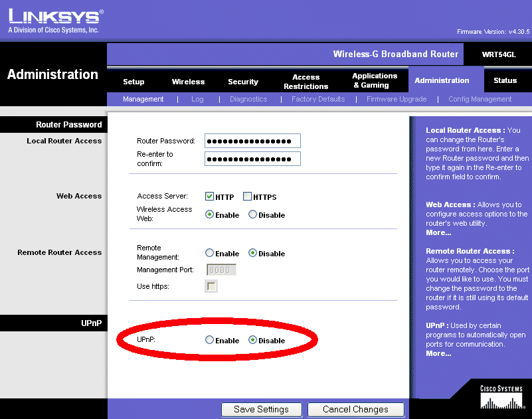This screenshot has height=419, width=532.
Task: Open Applications & Gaming tab
Action: [x=375, y=80]
